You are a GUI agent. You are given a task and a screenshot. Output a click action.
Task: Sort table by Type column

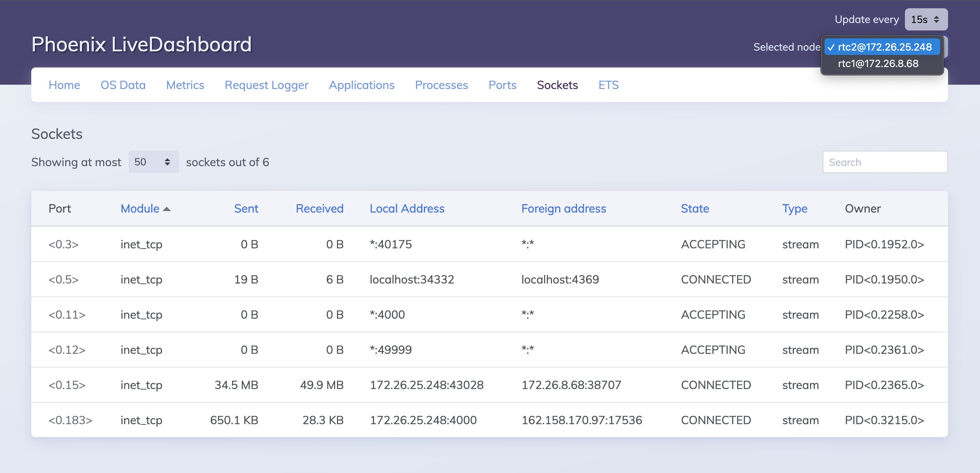click(x=795, y=209)
